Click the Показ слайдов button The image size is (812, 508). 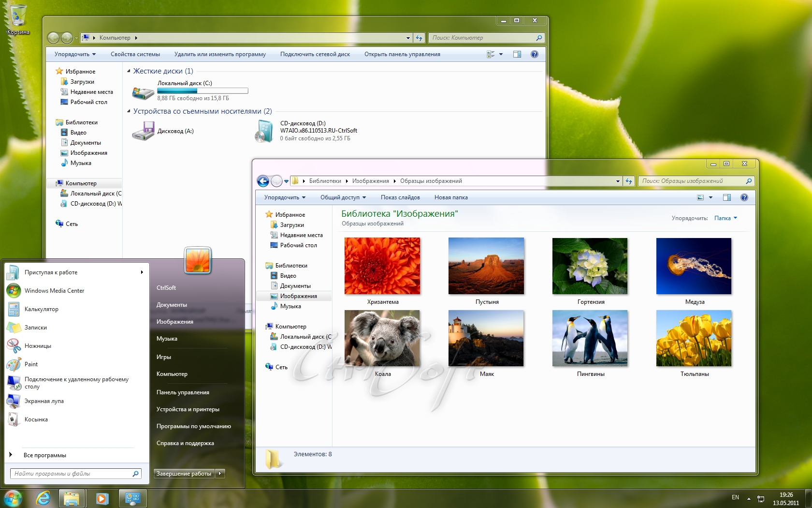point(400,197)
